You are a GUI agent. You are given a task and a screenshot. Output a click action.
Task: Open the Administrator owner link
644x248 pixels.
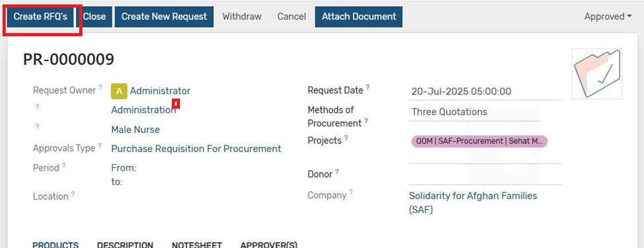(x=161, y=91)
